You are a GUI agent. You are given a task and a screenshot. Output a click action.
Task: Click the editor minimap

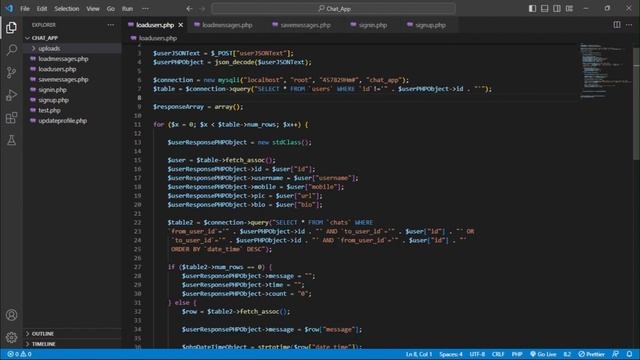605,71
